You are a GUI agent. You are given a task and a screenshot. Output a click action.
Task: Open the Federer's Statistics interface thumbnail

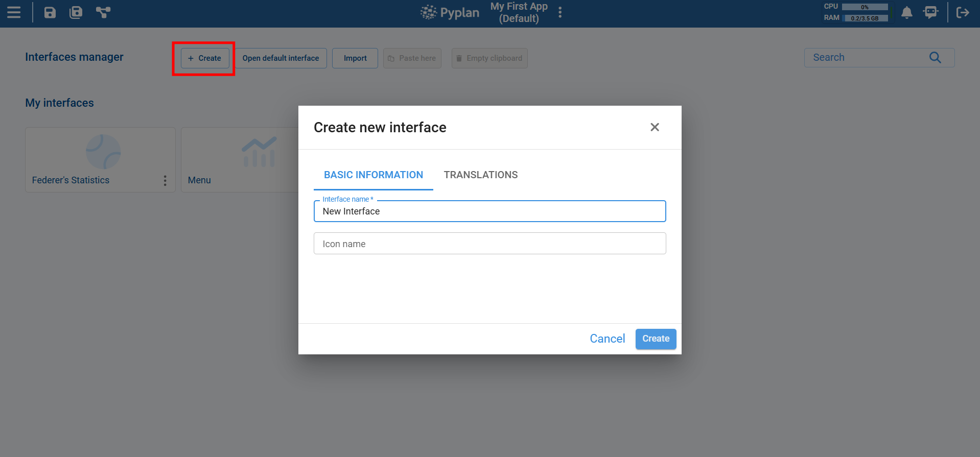coord(103,152)
